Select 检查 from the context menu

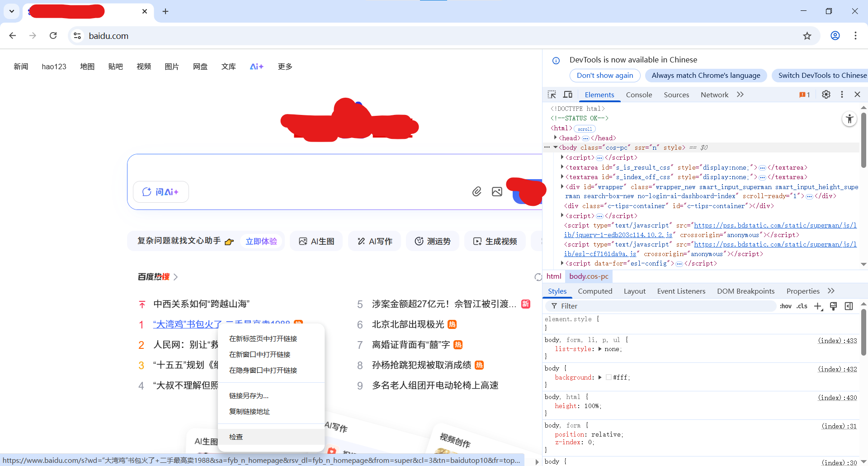tap(236, 436)
